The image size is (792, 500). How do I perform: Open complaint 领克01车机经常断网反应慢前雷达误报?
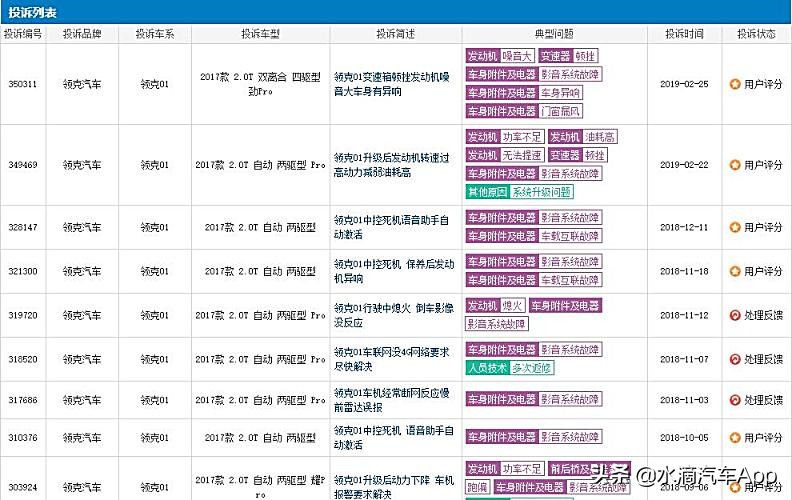click(392, 400)
